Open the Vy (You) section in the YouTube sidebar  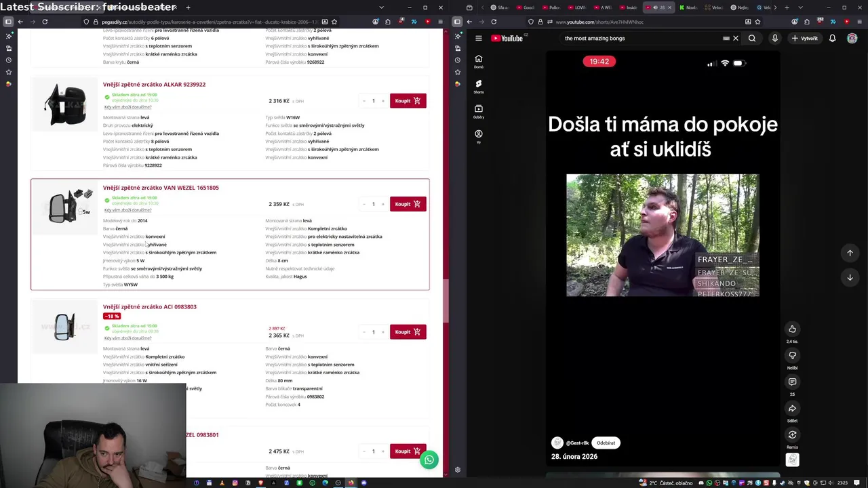(479, 136)
